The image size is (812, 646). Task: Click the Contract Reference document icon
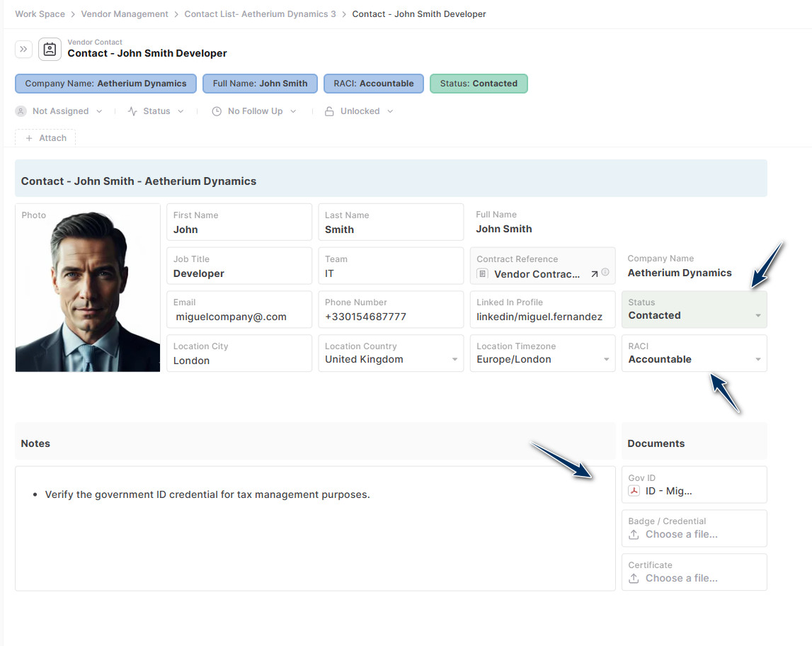pos(483,273)
